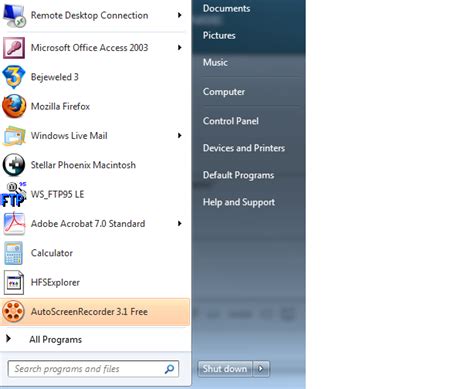Image resolution: width=474 pixels, height=389 pixels.
Task: Click the HFSExplorer label
Action: tap(55, 283)
